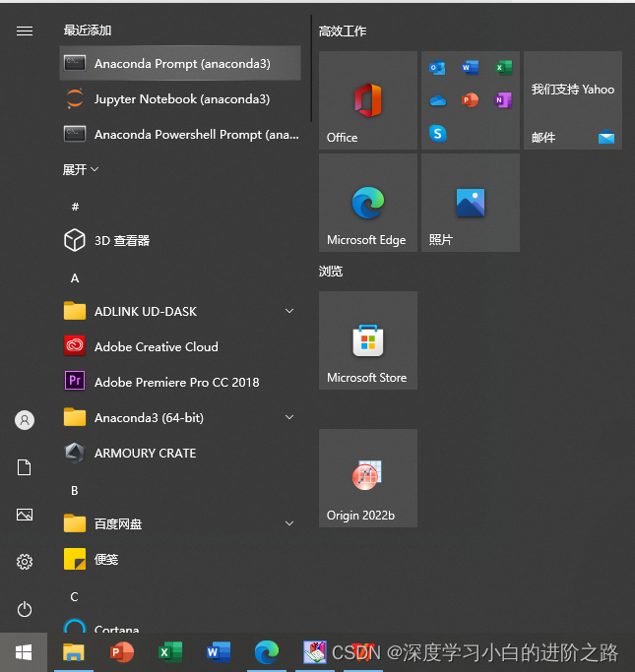Viewport: 635px width, 672px height.
Task: Open Adobe Premiere Pro CC 2018
Action: [180, 382]
